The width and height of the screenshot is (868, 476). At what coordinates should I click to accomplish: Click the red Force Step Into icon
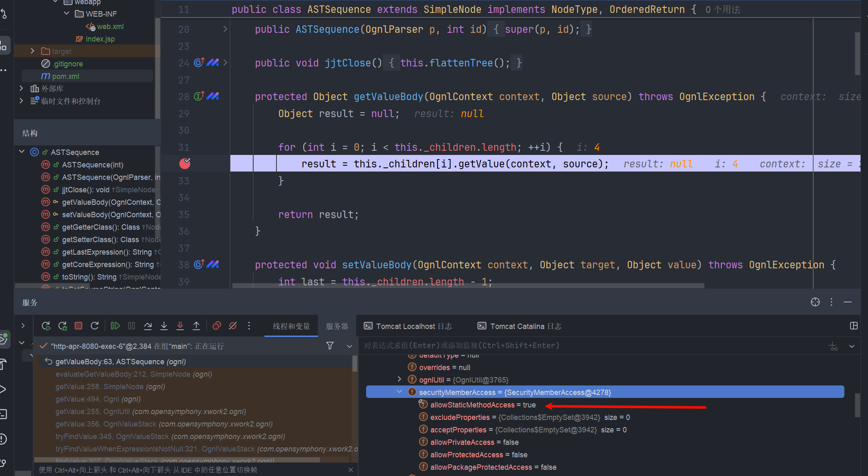point(180,326)
